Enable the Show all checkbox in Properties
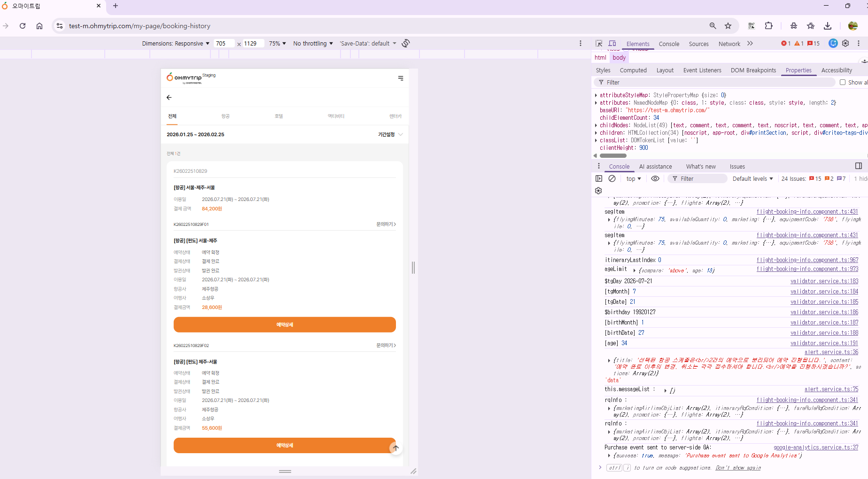 [843, 82]
